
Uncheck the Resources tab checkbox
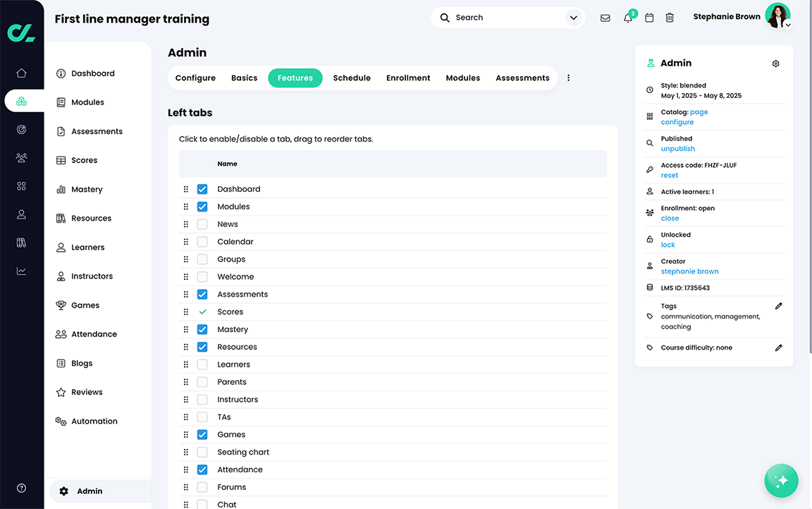[202, 347]
